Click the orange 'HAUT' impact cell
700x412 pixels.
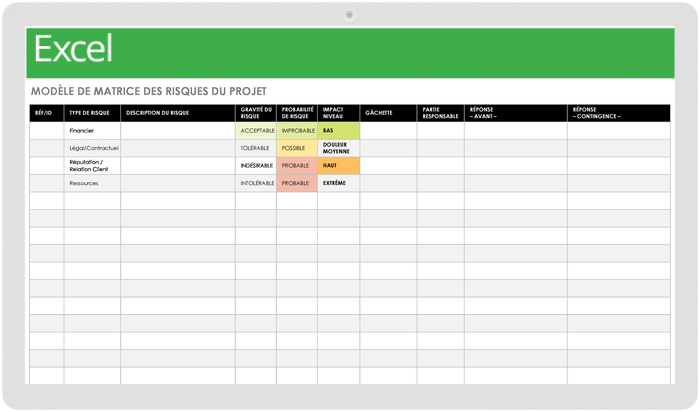[338, 166]
